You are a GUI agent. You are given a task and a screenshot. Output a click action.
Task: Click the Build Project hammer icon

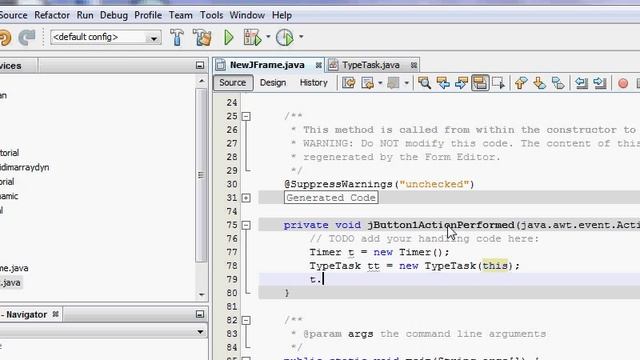click(x=177, y=37)
